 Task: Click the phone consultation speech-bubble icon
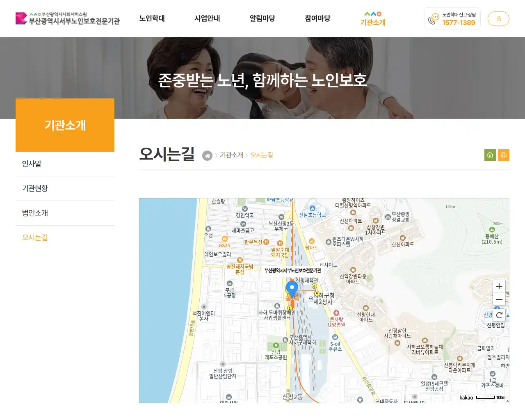(433, 18)
